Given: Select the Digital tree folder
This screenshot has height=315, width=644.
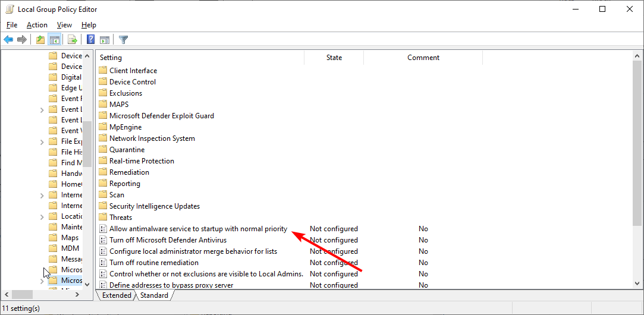Looking at the screenshot, I should 66,77.
